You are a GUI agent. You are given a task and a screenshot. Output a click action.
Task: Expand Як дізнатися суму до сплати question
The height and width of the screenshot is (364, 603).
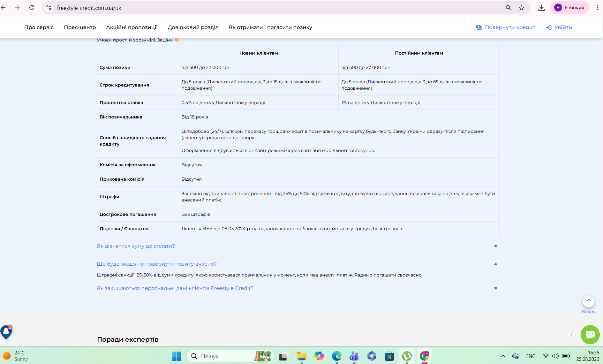[x=136, y=246]
